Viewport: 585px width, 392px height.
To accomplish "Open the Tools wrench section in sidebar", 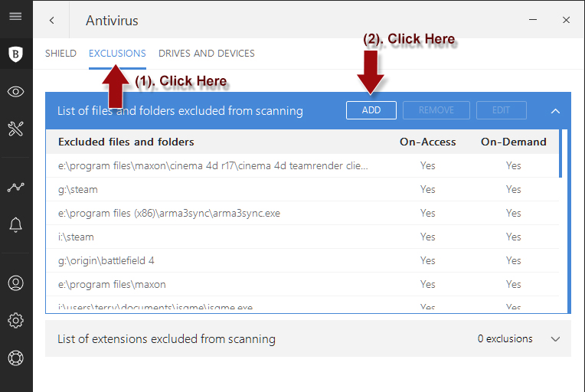I will tap(15, 129).
